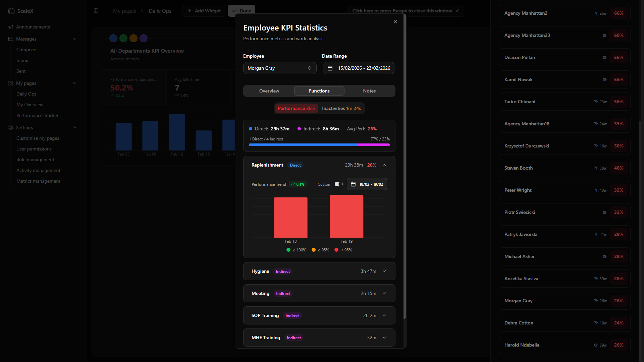Screen dimensions: 644x362
Task: Switch to Performance 26% view
Action: click(296, 108)
